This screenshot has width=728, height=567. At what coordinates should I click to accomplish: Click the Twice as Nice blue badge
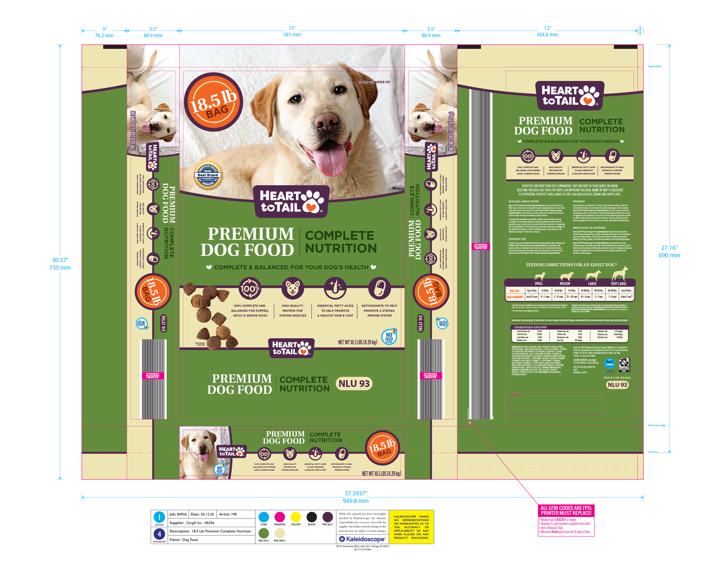610,364
